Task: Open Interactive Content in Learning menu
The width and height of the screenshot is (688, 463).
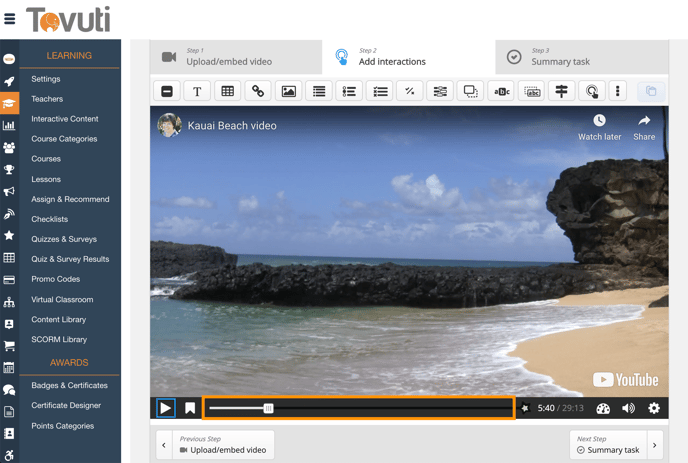Action: click(x=64, y=119)
